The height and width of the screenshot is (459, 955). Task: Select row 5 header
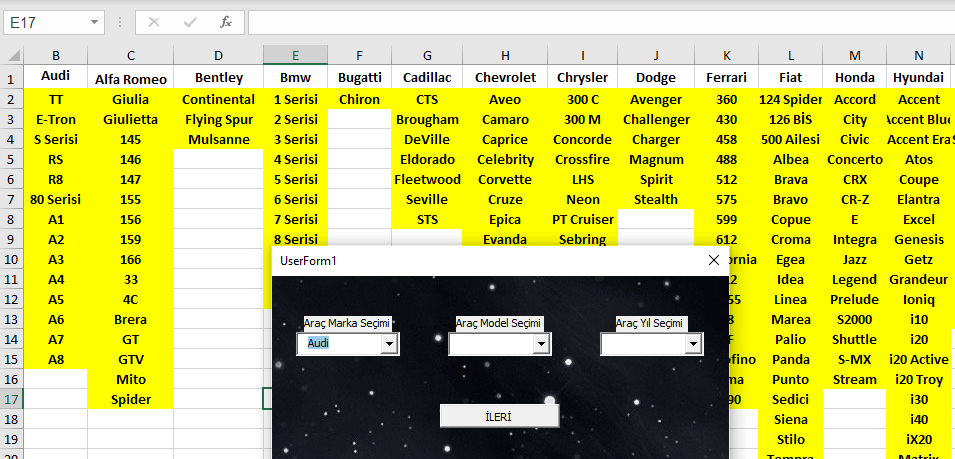point(12,159)
